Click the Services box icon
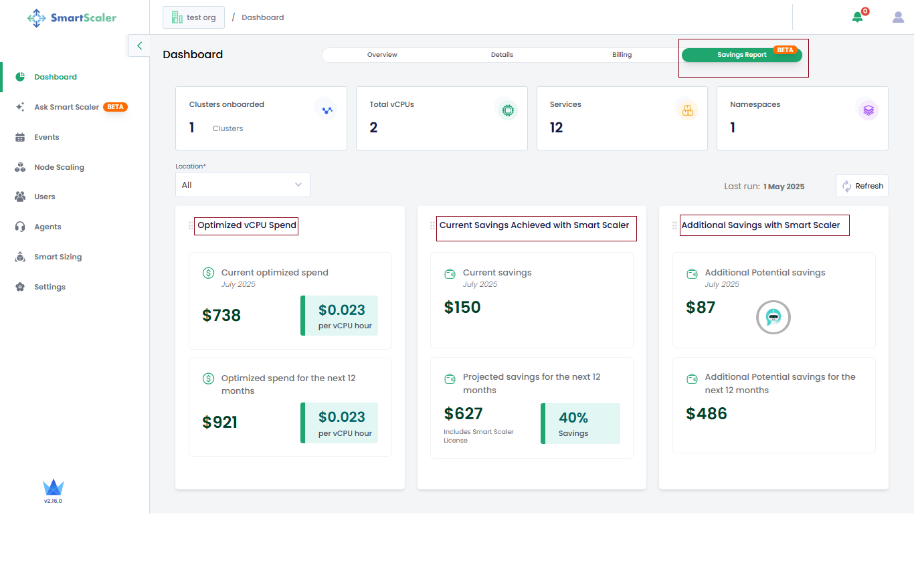Viewport: 924px width, 571px height. point(687,110)
